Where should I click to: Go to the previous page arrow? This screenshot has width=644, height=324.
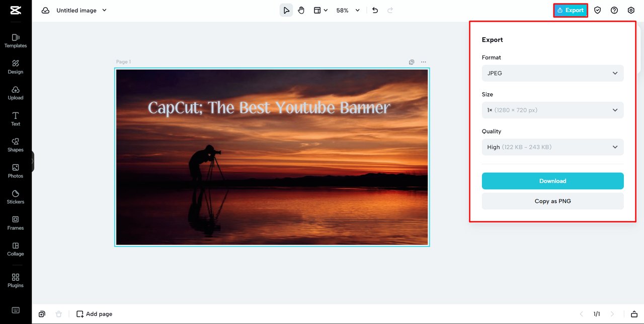tap(582, 314)
